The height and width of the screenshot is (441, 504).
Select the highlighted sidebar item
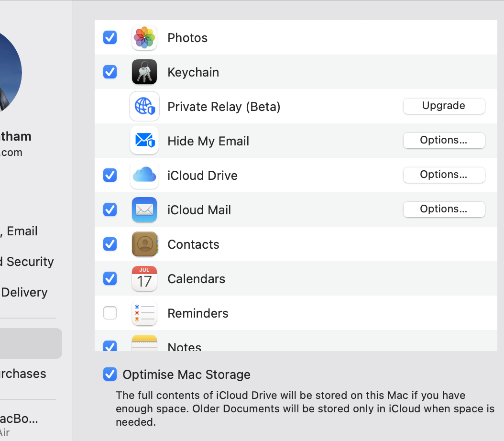(x=31, y=343)
